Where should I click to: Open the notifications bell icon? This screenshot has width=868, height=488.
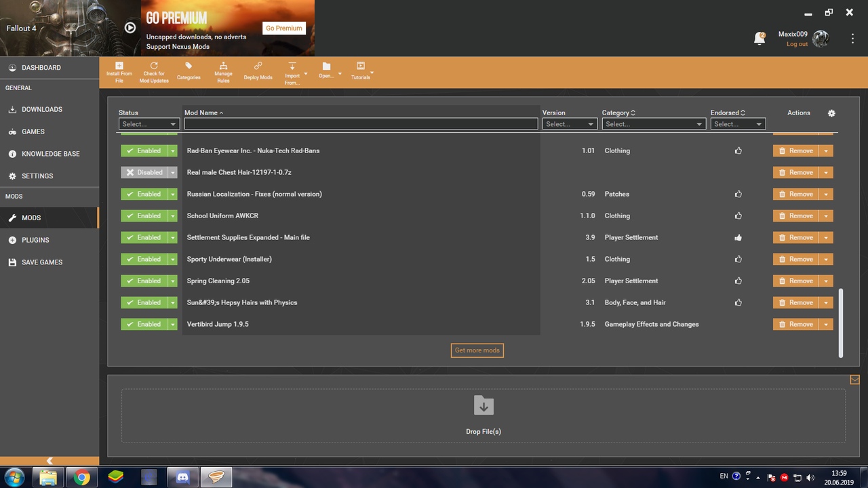(759, 39)
